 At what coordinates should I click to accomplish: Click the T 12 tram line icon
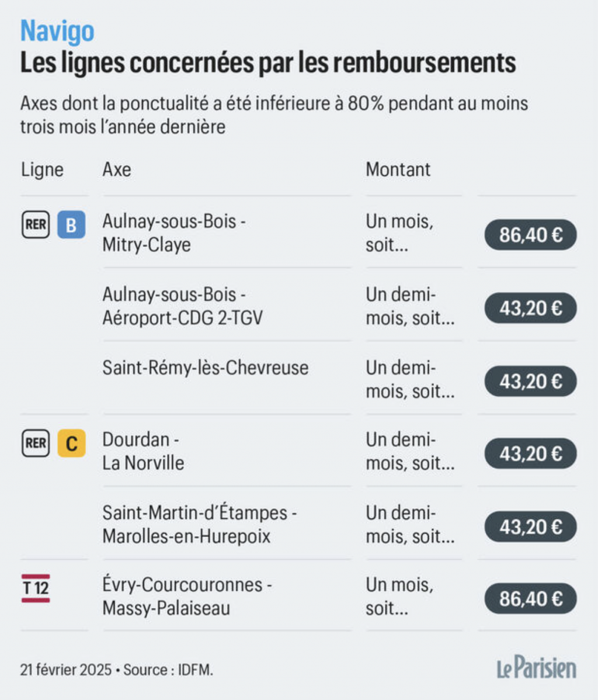(x=36, y=588)
